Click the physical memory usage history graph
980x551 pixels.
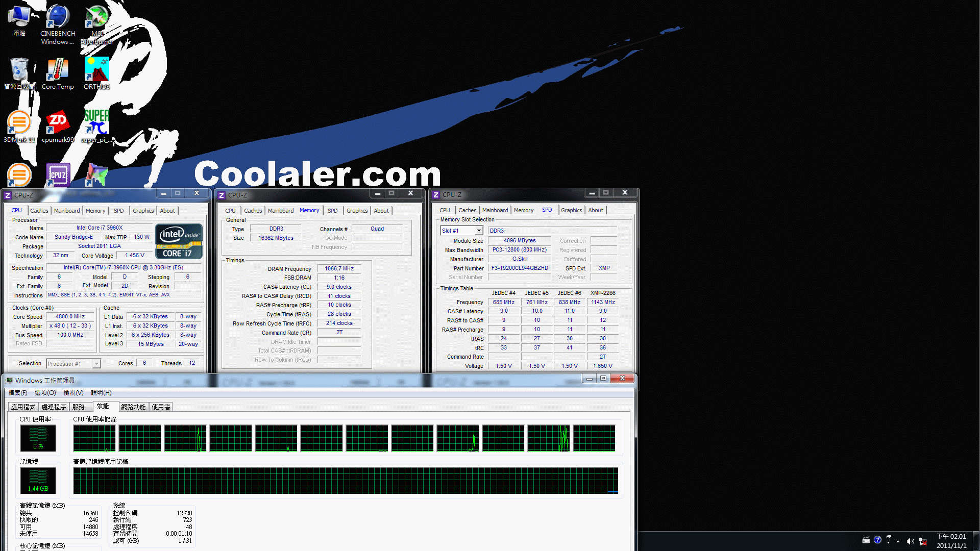pos(346,481)
